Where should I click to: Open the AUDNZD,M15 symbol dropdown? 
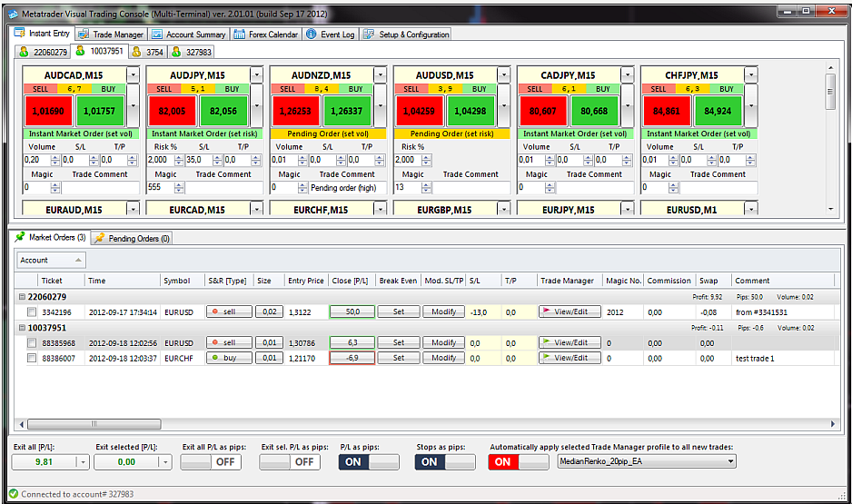(381, 75)
